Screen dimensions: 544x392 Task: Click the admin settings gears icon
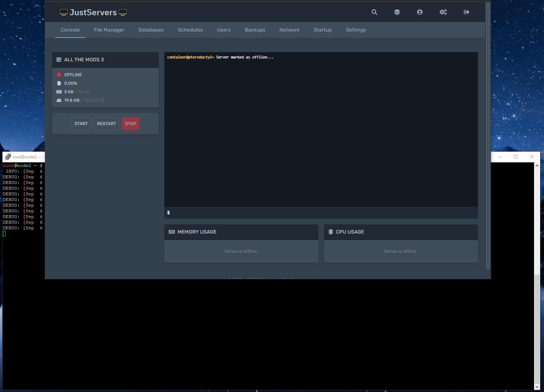pyautogui.click(x=443, y=12)
